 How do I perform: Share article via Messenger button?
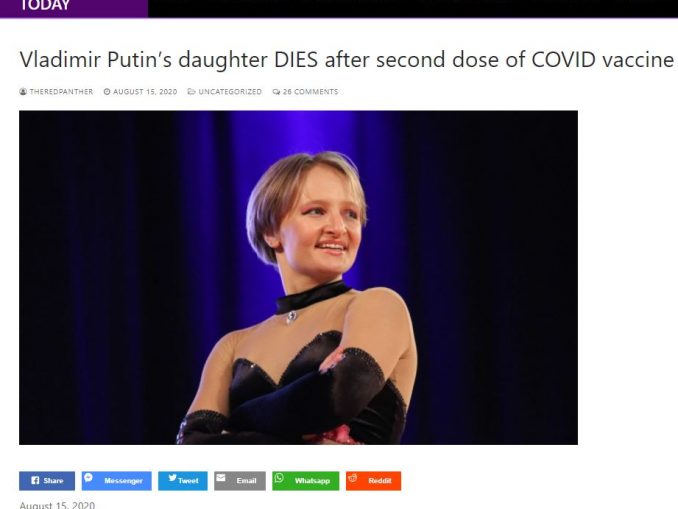pos(117,481)
